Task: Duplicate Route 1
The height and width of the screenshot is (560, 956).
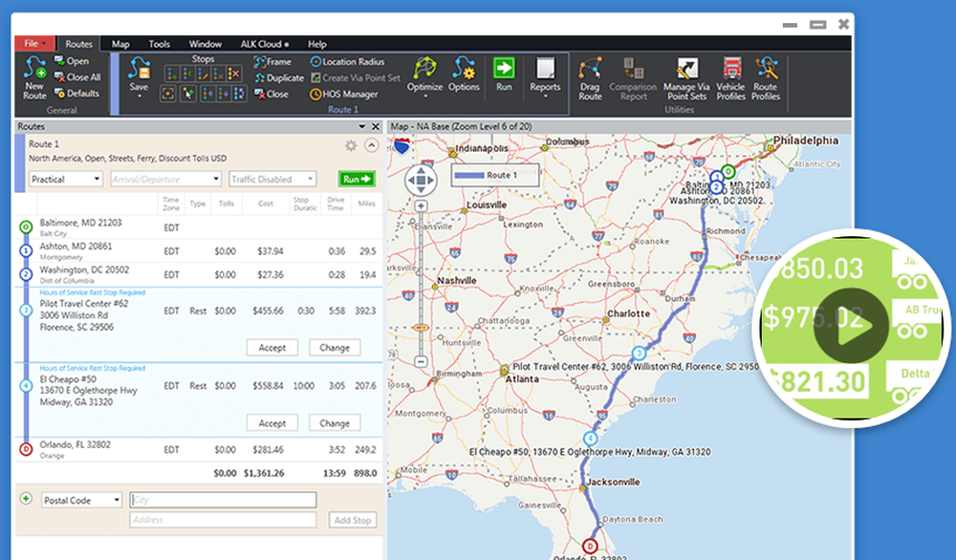Action: [x=279, y=78]
